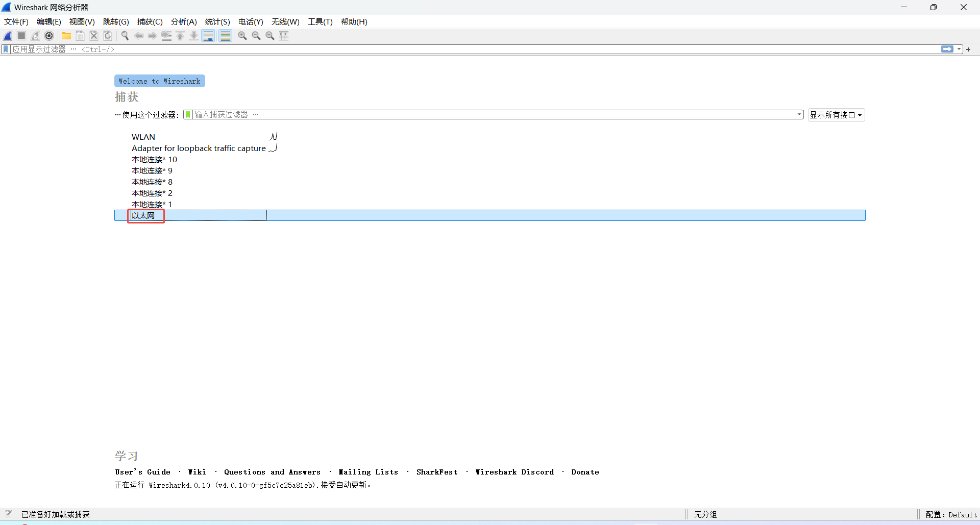The height and width of the screenshot is (525, 980).
Task: Select Adapter for loopback traffic capture
Action: point(199,148)
